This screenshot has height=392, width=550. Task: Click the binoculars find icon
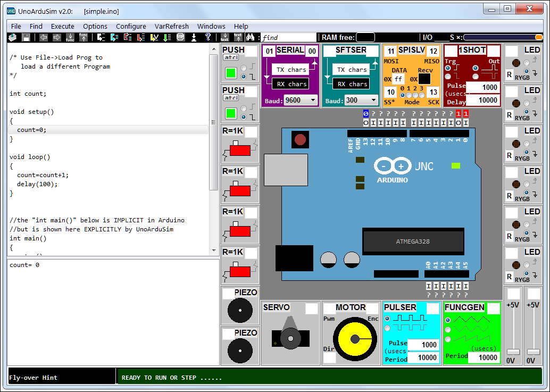pyautogui.click(x=250, y=37)
